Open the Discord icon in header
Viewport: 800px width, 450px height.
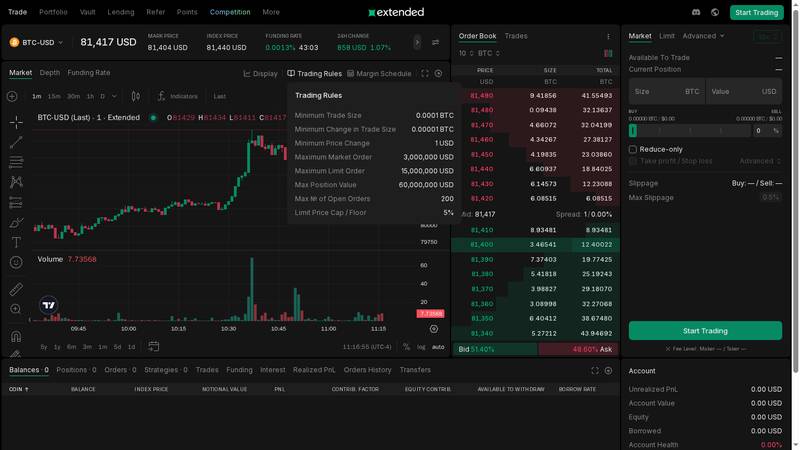click(696, 12)
